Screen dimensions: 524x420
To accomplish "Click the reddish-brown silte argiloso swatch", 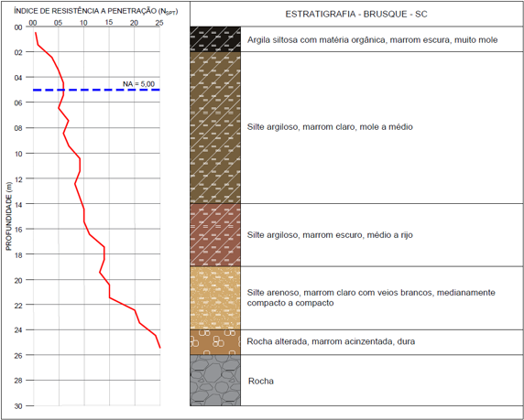I will click(x=215, y=235).
